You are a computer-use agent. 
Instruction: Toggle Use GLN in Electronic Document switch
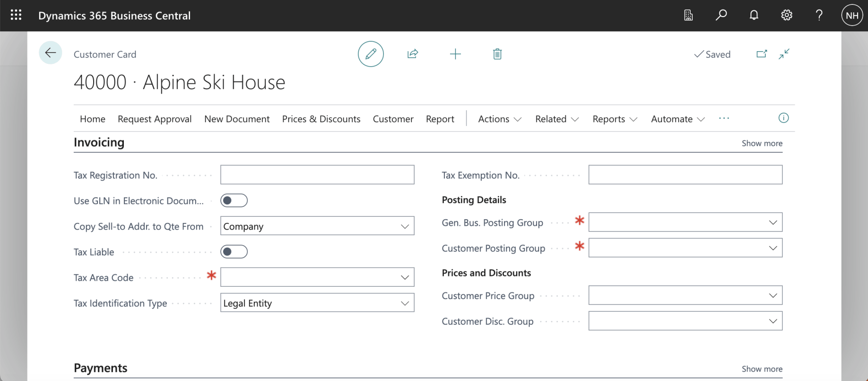[234, 201]
